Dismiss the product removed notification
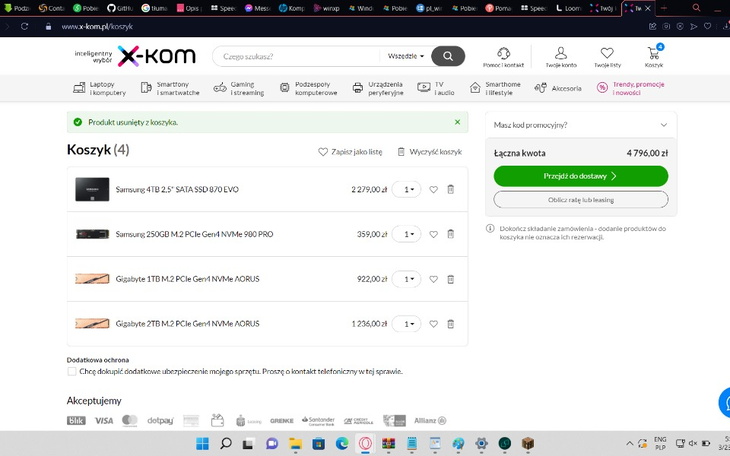This screenshot has width=730, height=456. coord(457,122)
